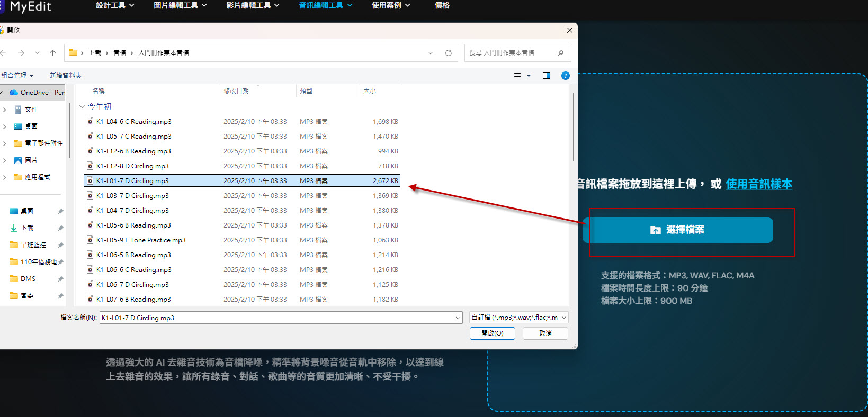
Task: Click the Refresh icon in address bar
Action: [449, 53]
